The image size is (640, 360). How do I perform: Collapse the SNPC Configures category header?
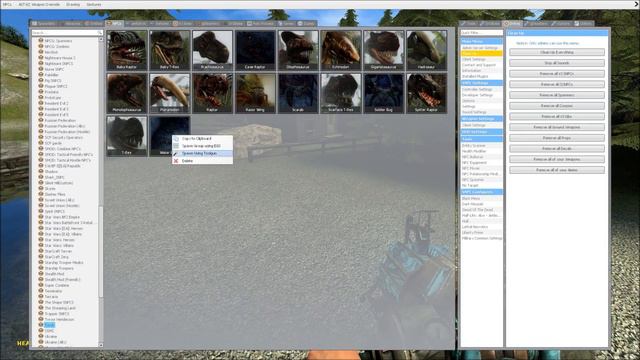pyautogui.click(x=482, y=192)
